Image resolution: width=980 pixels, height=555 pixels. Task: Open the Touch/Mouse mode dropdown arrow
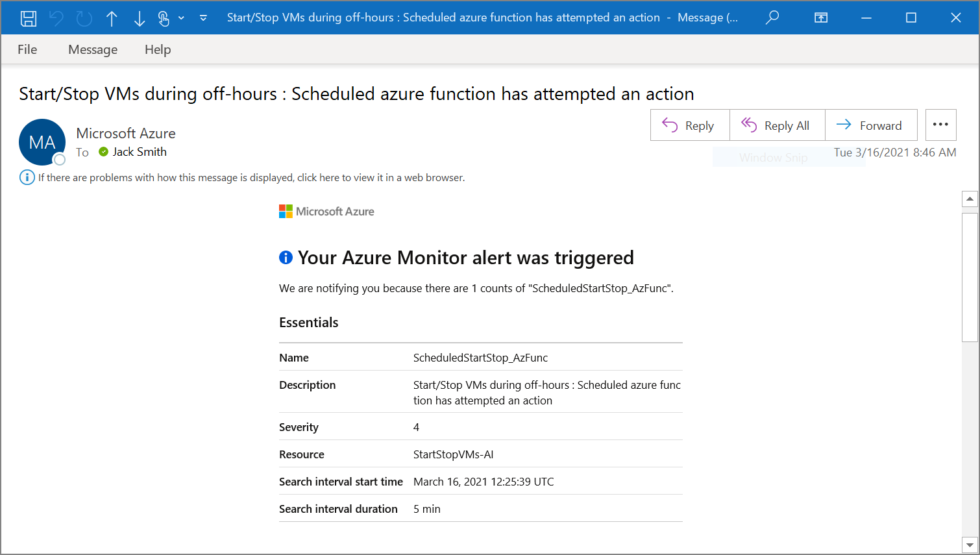(x=181, y=18)
